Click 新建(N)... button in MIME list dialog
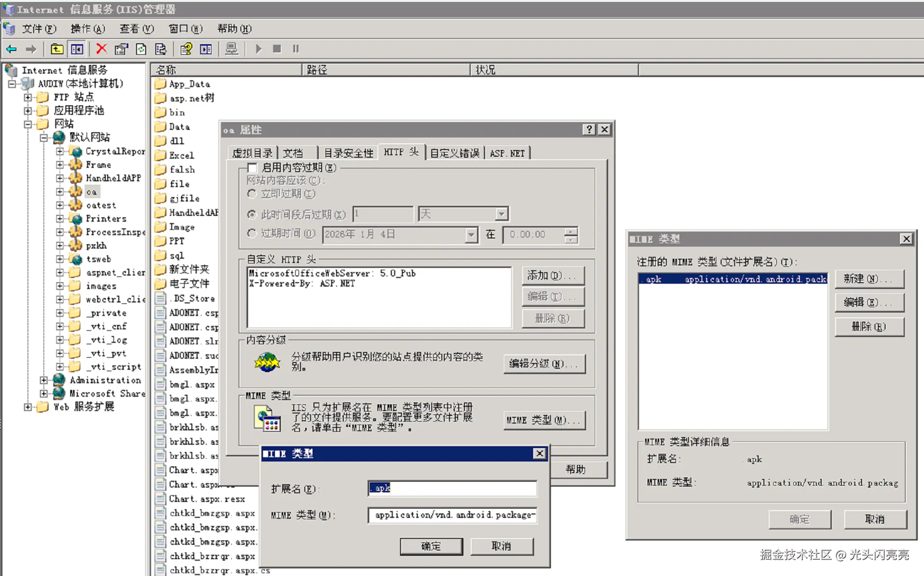The width and height of the screenshot is (924, 576). pyautogui.click(x=869, y=279)
